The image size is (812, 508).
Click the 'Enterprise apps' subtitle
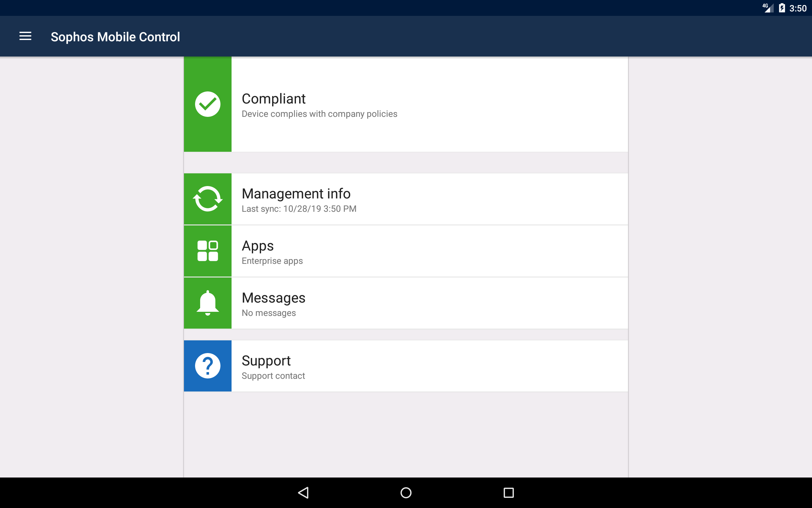[272, 261]
